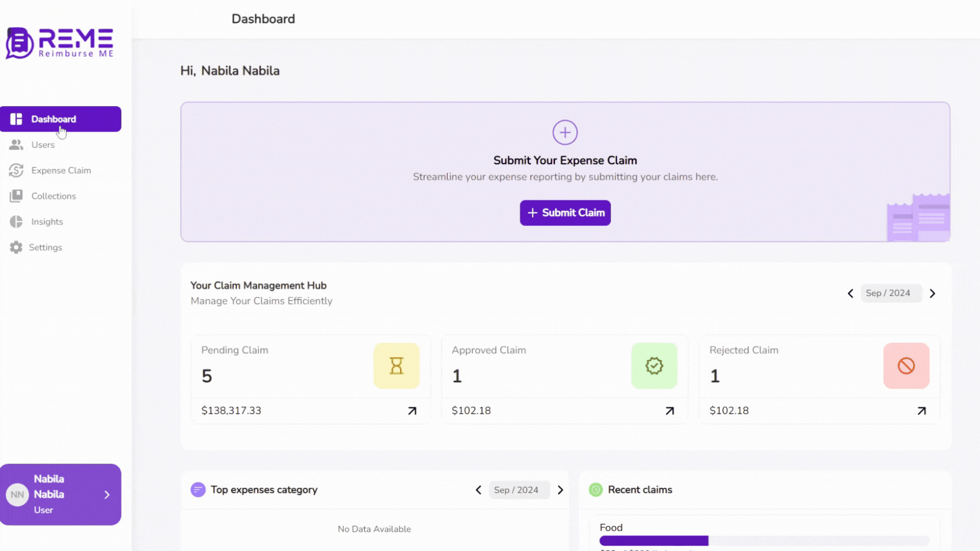Click the Pending Claim label
The width and height of the screenshot is (980, 551).
tap(235, 350)
